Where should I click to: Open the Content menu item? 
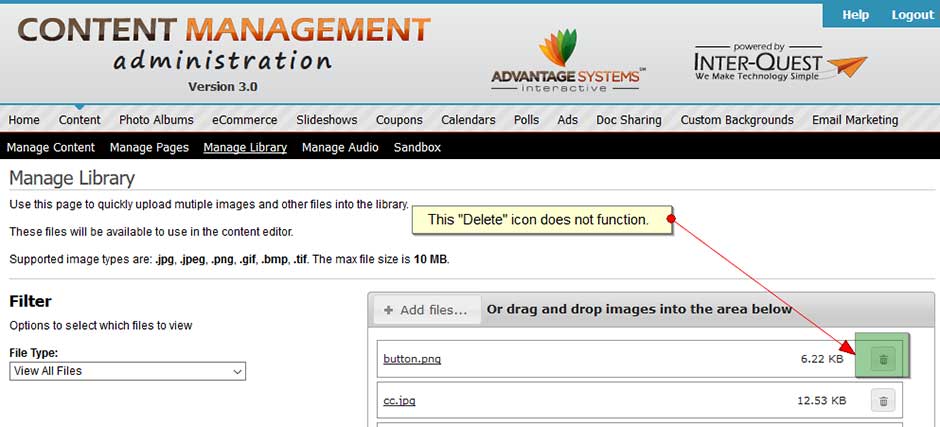tap(80, 120)
